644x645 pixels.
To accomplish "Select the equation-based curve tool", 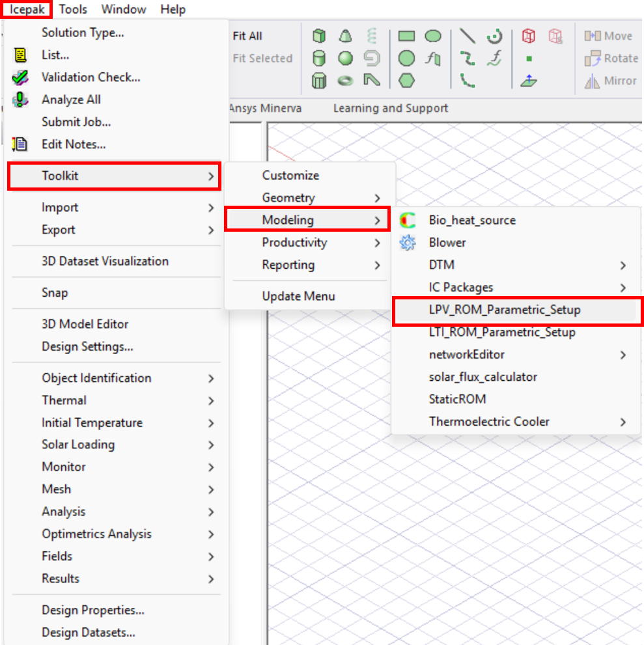I will [494, 59].
